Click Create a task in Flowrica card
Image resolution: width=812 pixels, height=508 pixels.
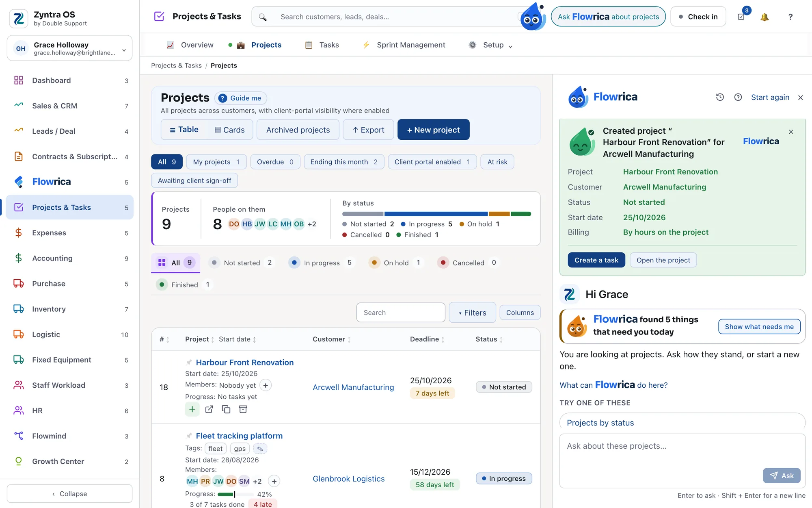pos(596,260)
